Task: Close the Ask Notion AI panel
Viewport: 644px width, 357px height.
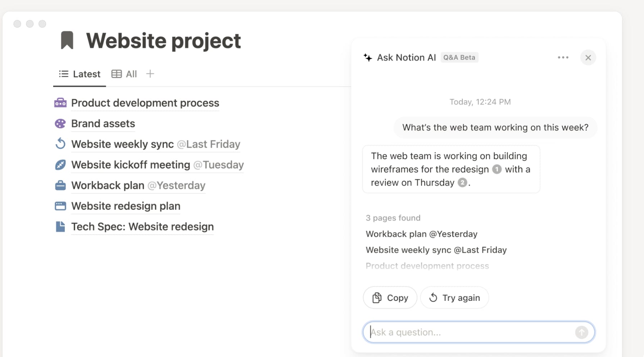Action: point(588,58)
